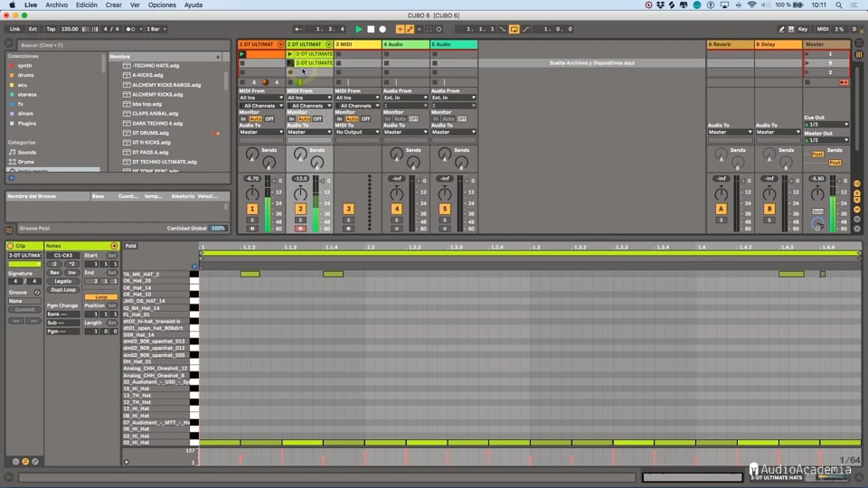Click the Rev notes button

(54, 272)
